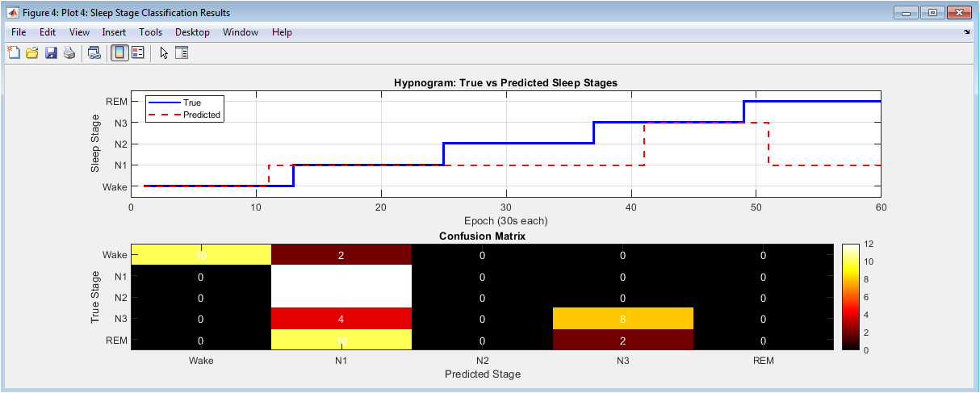Expand the Tools menu

point(150,32)
